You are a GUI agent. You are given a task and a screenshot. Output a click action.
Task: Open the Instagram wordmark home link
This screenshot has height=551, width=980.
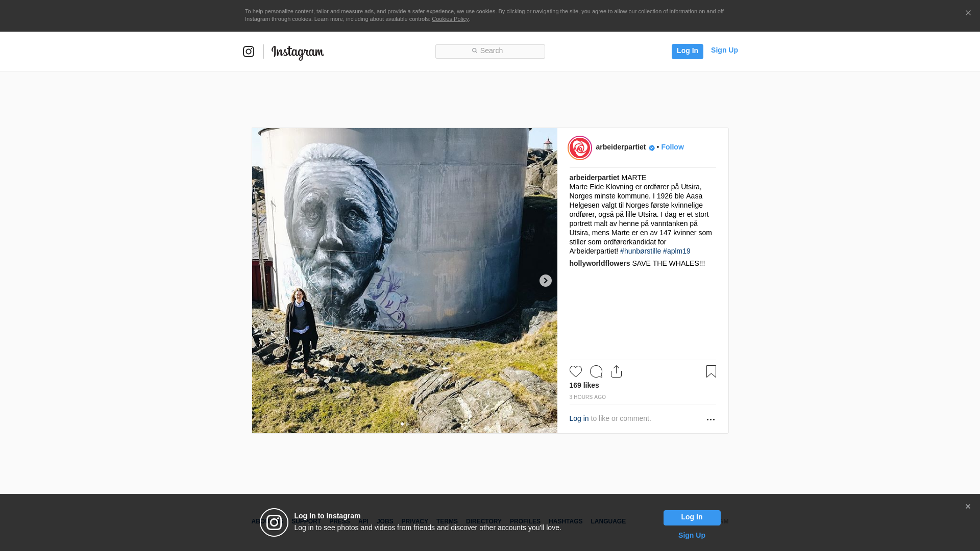tap(298, 52)
